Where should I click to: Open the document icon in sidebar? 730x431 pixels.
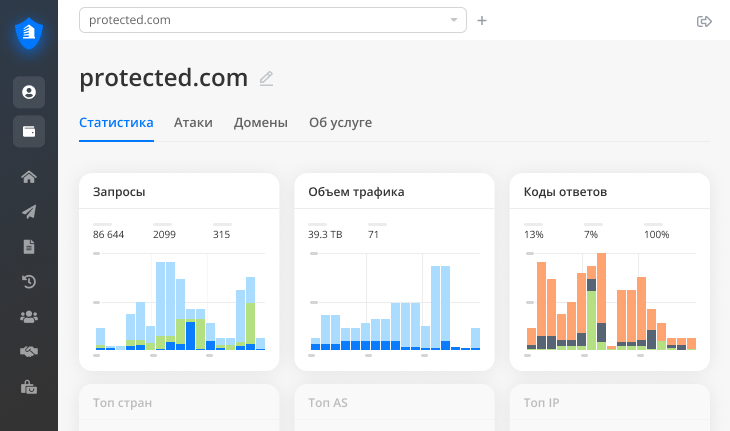(x=28, y=247)
